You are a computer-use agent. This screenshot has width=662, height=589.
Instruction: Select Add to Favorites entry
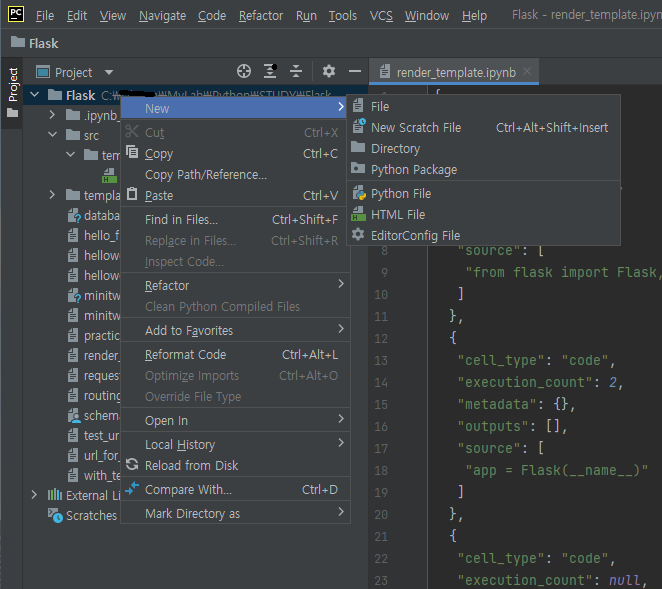[235, 330]
